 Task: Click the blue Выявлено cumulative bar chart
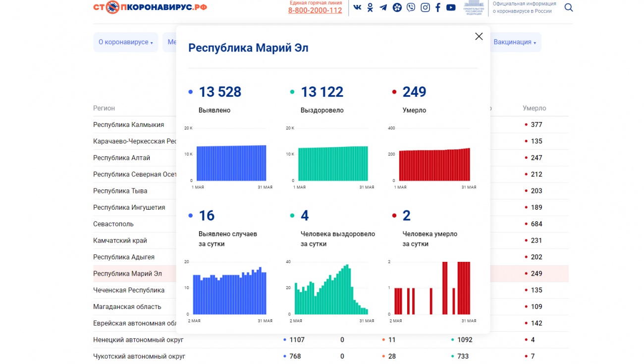(x=231, y=163)
